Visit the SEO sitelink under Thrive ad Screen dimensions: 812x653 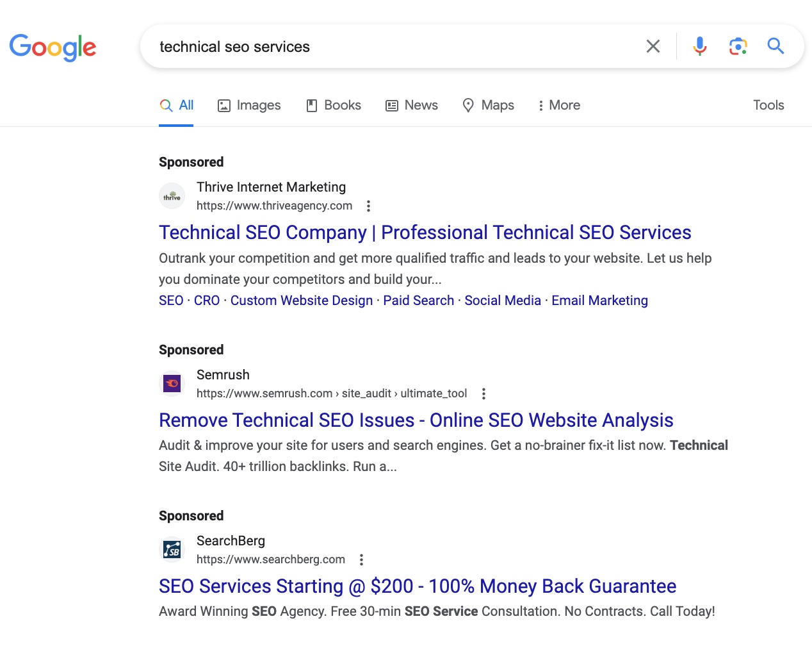click(x=171, y=301)
